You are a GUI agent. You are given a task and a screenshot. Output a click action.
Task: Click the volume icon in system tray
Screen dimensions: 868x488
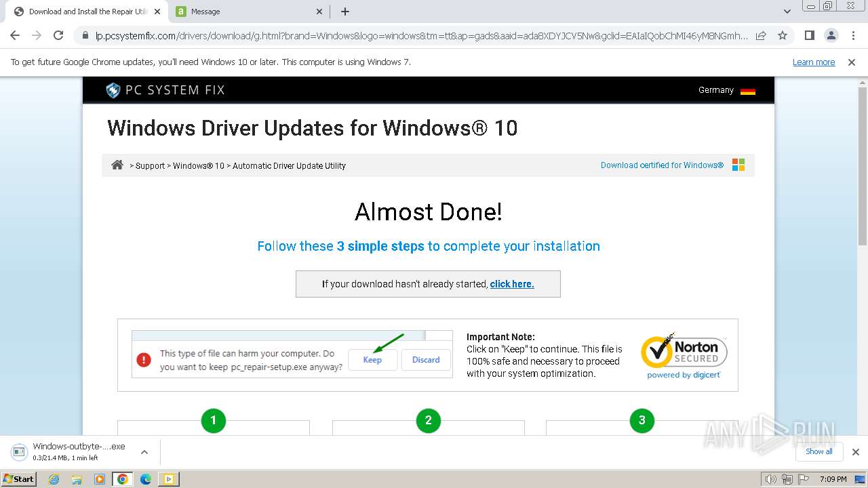(770, 479)
